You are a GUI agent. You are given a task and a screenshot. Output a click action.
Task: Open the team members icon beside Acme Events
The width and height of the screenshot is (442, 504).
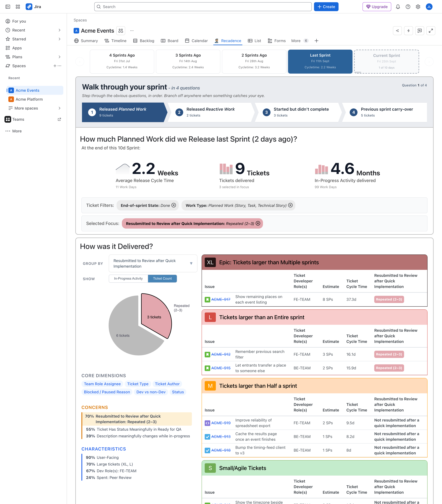click(x=121, y=31)
